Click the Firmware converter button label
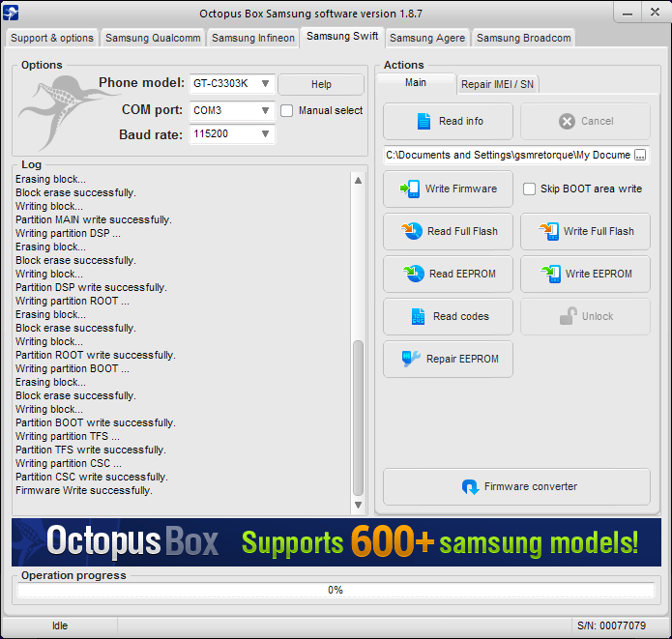The image size is (672, 639). click(531, 487)
